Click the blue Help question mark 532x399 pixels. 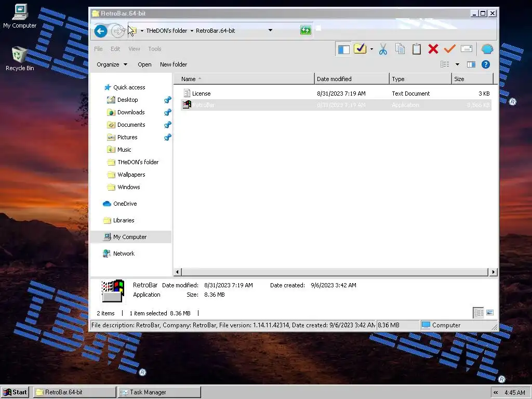(x=486, y=64)
